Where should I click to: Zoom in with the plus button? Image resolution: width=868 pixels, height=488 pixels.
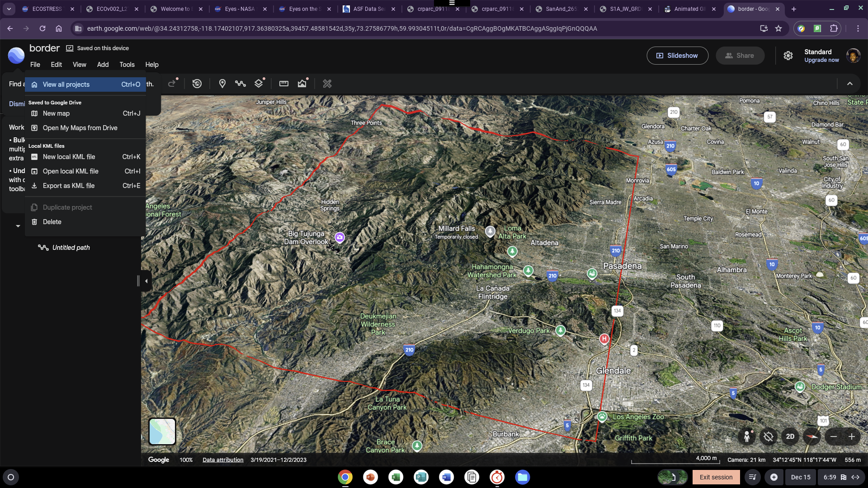pyautogui.click(x=852, y=436)
